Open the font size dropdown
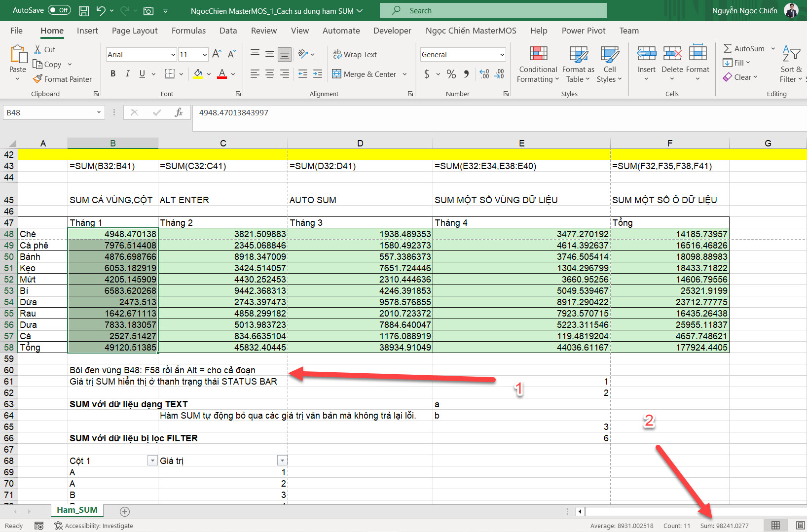Screen dimensions: 807x532 tap(205, 54)
